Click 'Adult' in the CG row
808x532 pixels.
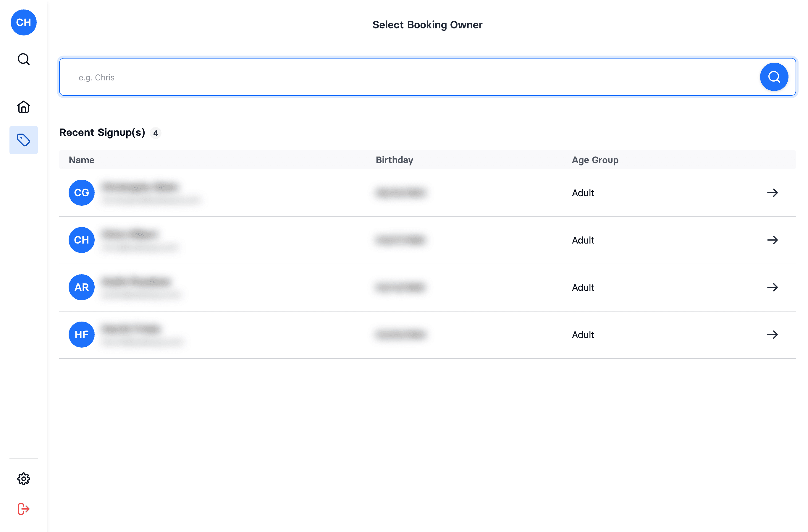pos(583,193)
